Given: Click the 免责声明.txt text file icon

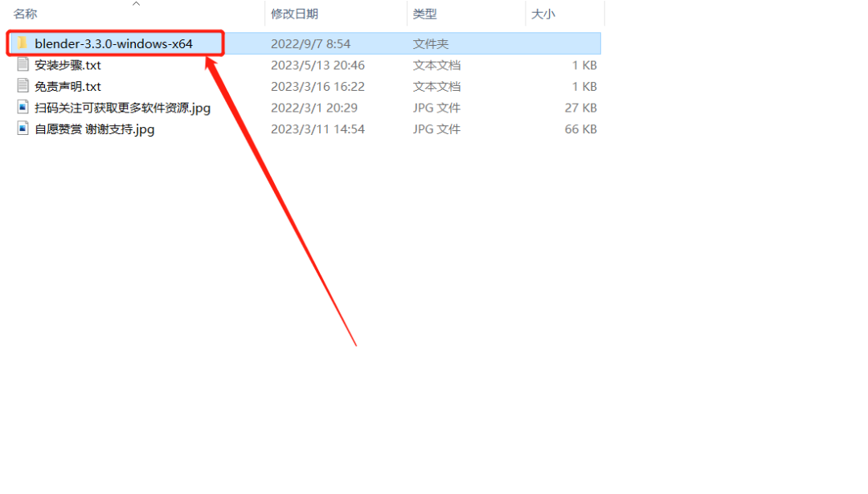Looking at the screenshot, I should (23, 86).
